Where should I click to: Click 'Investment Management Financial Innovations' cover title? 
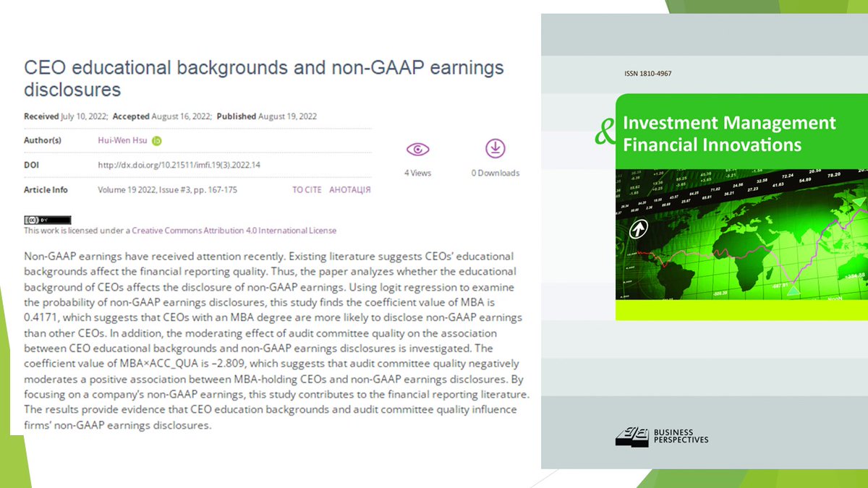point(729,134)
